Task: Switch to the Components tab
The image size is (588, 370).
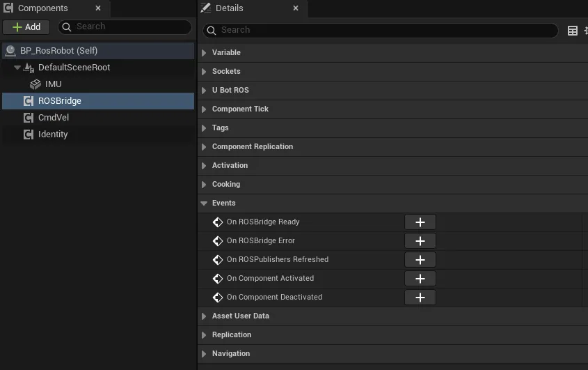Action: pos(55,8)
